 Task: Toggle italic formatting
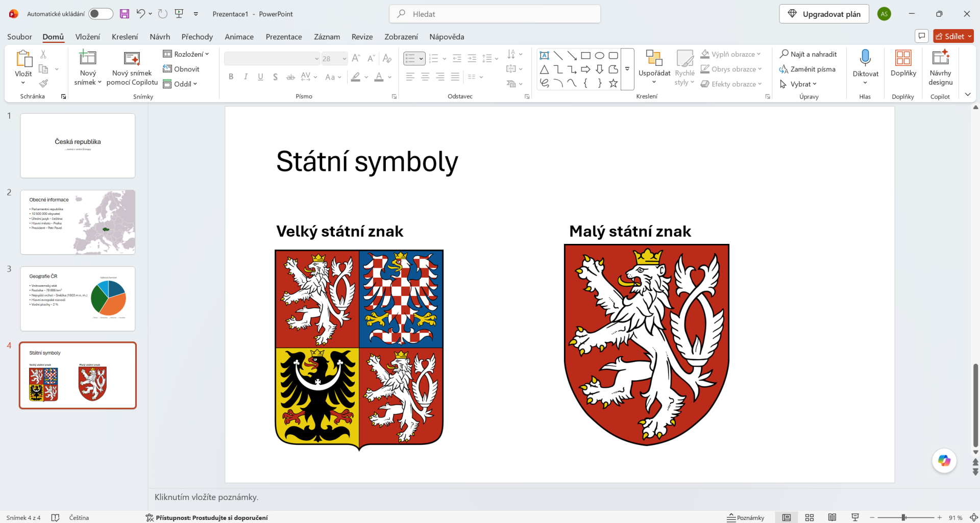click(246, 77)
